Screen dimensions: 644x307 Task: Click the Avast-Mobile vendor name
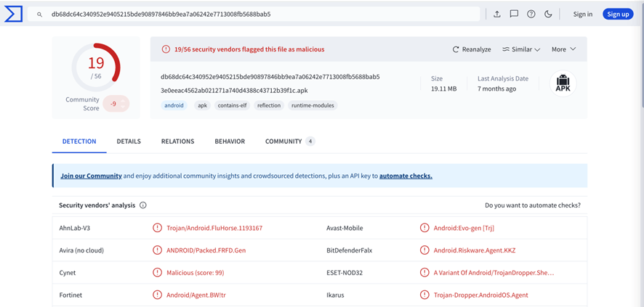(345, 228)
